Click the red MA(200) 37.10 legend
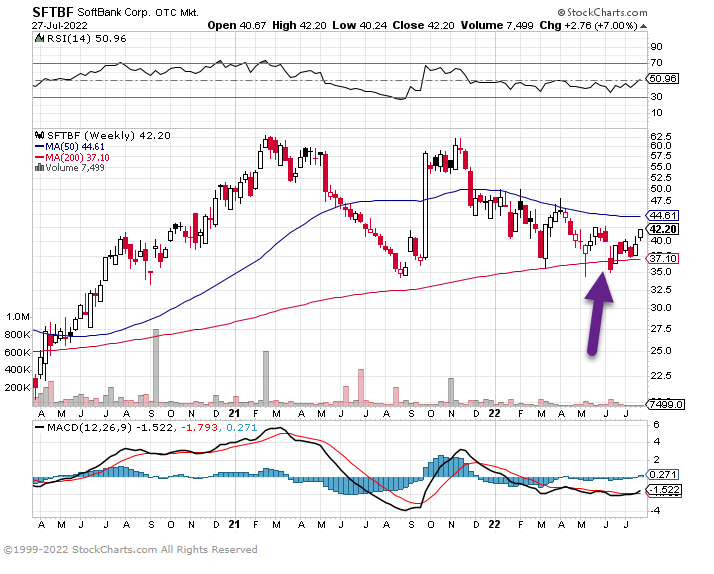This screenshot has height=574, width=714. [x=72, y=157]
